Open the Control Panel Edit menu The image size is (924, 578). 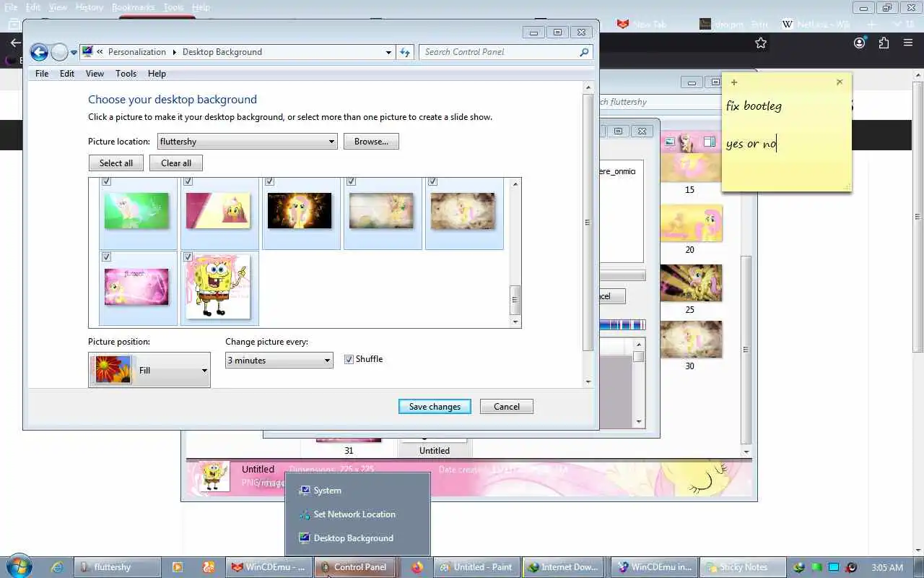coord(67,74)
